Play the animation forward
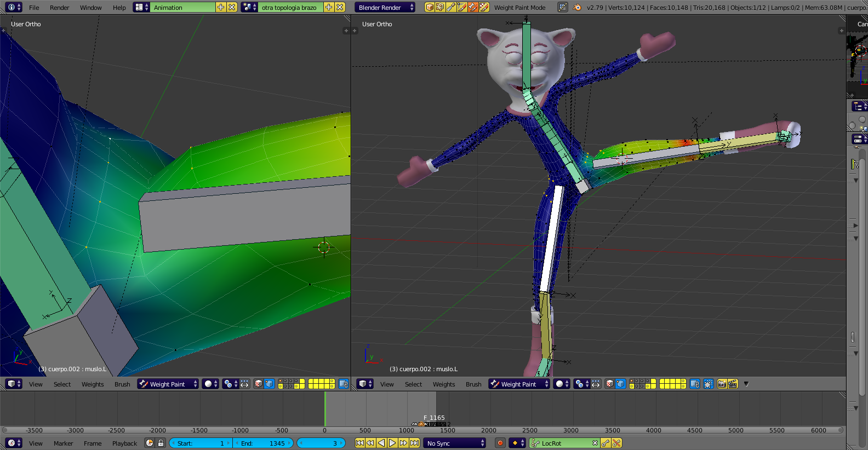 (392, 443)
